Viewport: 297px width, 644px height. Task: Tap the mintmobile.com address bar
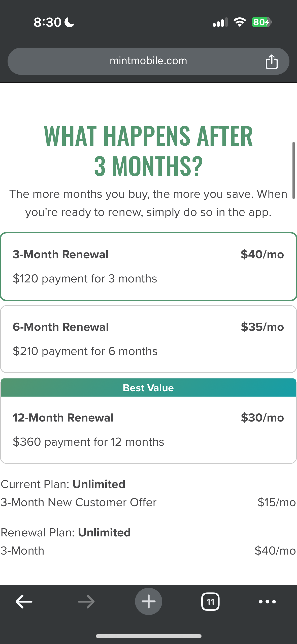[148, 61]
